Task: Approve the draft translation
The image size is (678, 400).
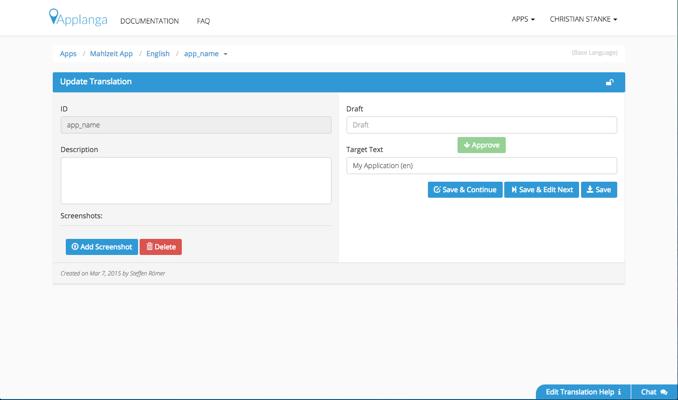Action: coord(481,145)
